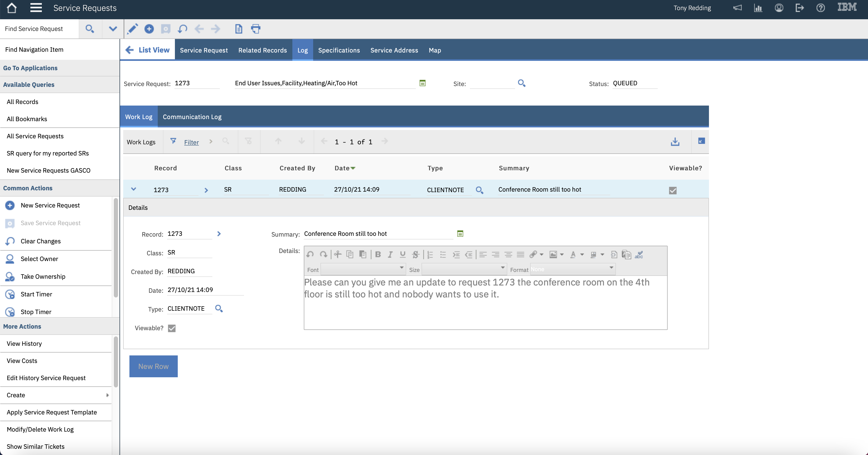This screenshot has height=455, width=868.
Task: Open Help question mark icon
Action: (820, 8)
